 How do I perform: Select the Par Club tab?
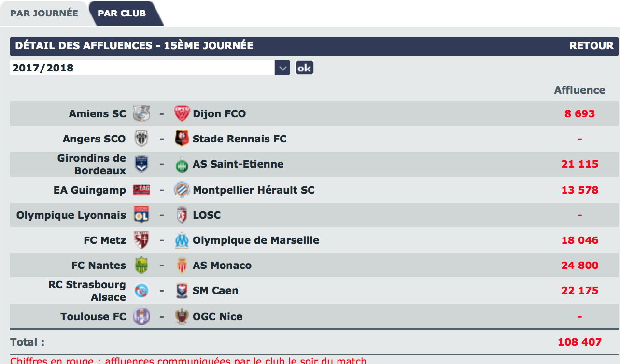click(122, 13)
